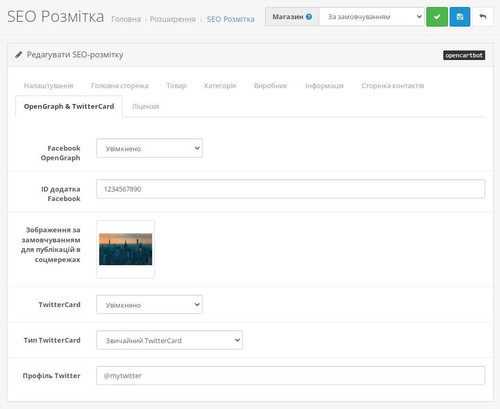
Task: Open the Facebook OpenGraph status dropdown
Action: click(x=149, y=148)
